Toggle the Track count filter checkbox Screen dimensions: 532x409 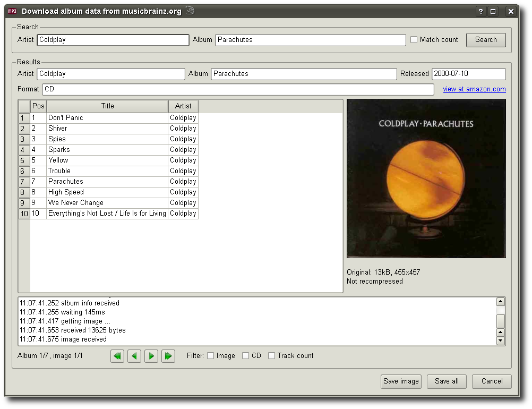[271, 355]
